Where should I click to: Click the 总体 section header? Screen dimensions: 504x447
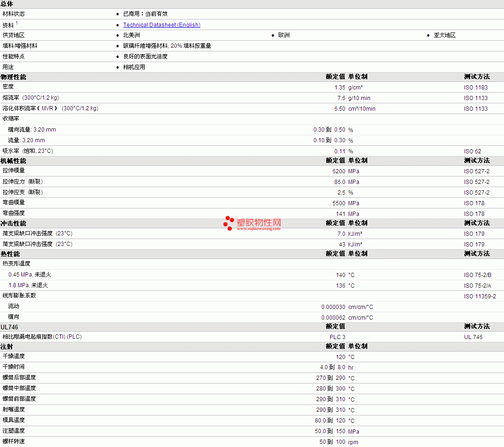pyautogui.click(x=7, y=4)
